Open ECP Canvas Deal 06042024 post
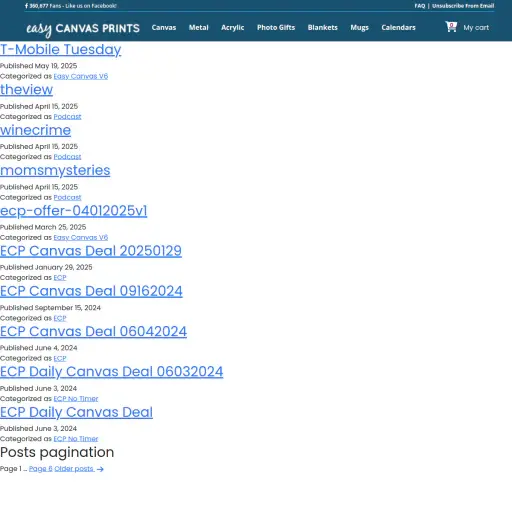The width and height of the screenshot is (512, 512). [x=93, y=332]
